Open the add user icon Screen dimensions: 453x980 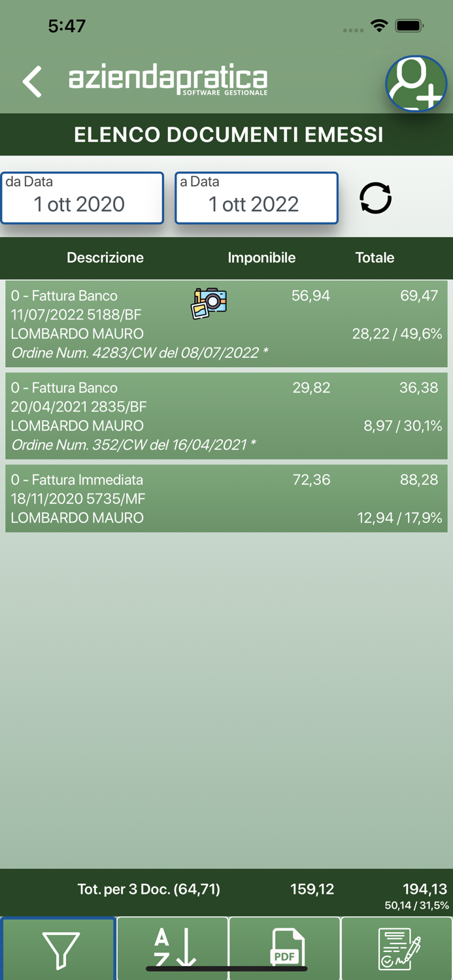(x=416, y=84)
